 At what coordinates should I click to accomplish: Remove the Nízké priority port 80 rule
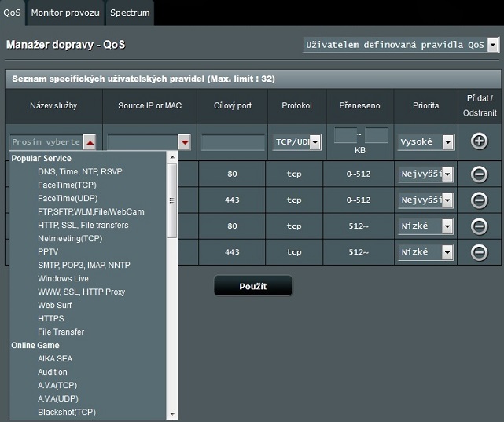pyautogui.click(x=479, y=226)
